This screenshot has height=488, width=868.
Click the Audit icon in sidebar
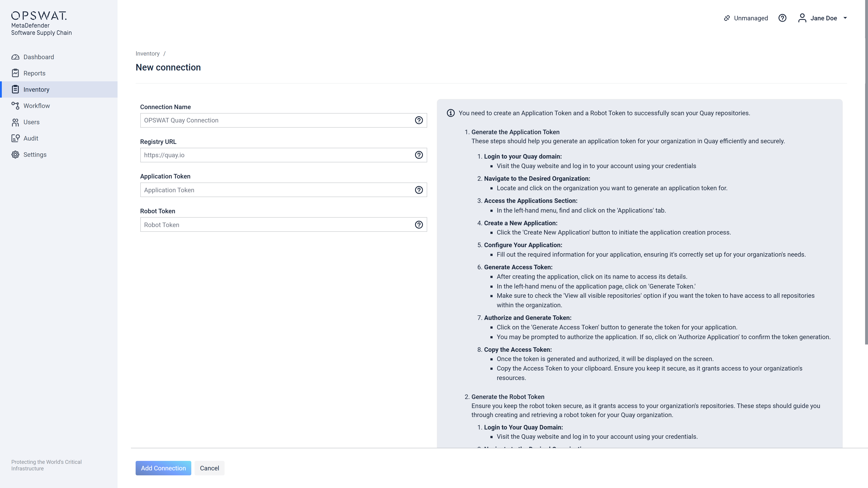pyautogui.click(x=15, y=138)
